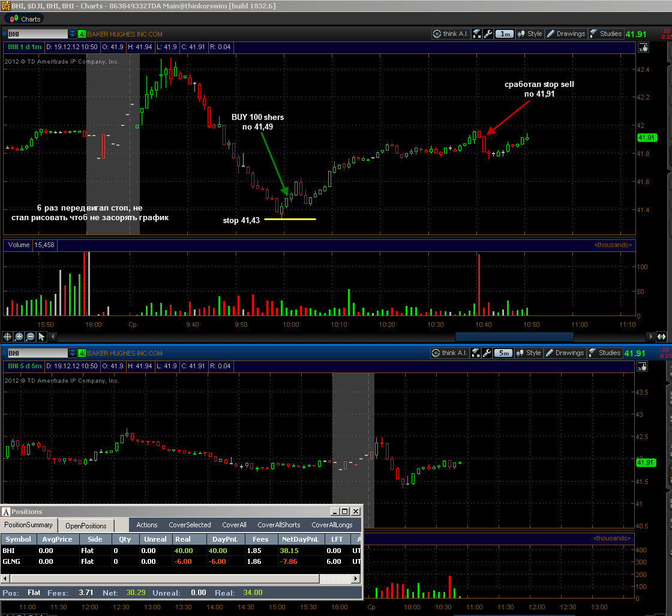Sort by the AvgPrice column header
Screen dimensions: 672x616
[58, 539]
